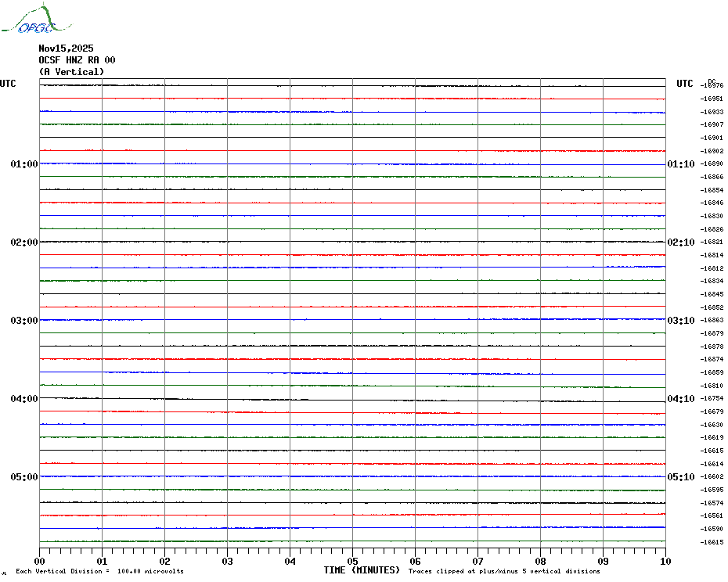Image resolution: width=728 pixels, height=582 pixels.
Task: Click the 02:00 hour label
Action: 24,242
